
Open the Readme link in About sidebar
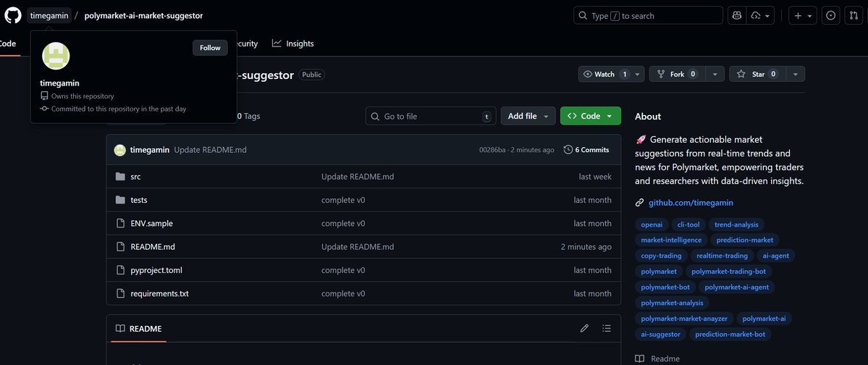[665, 358]
